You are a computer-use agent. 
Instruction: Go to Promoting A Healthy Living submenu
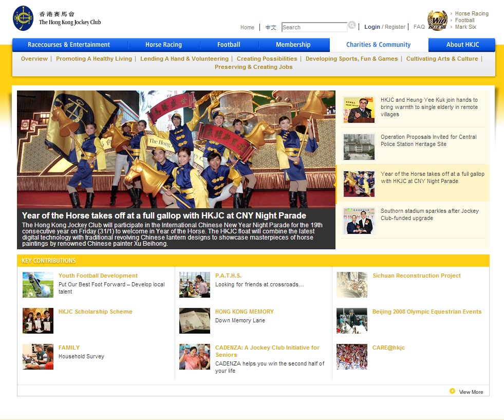coord(94,59)
